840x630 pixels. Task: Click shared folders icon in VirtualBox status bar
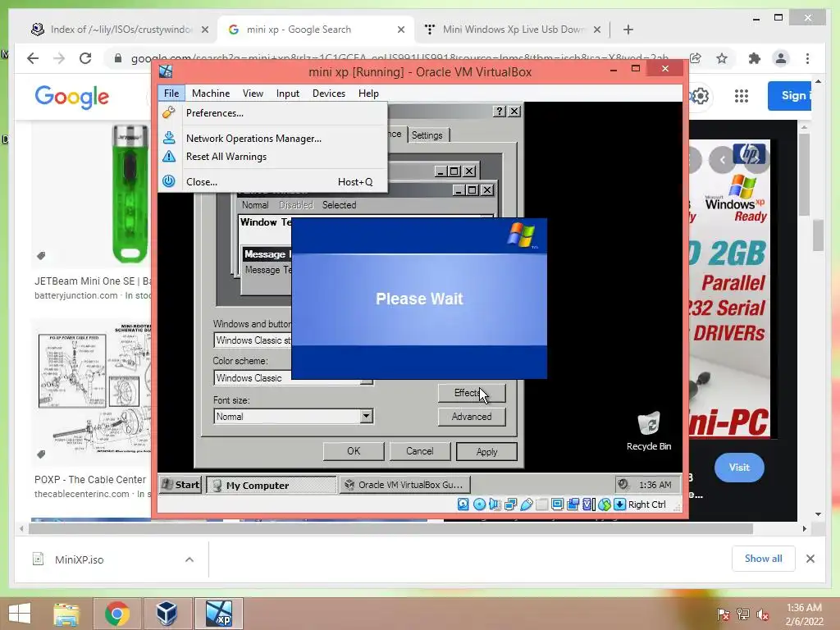(541, 504)
